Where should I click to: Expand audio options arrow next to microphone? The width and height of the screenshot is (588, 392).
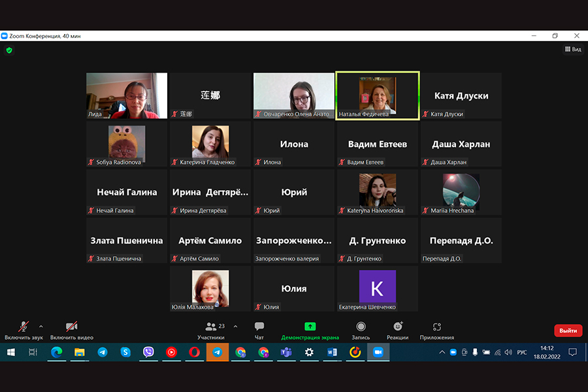tap(41, 326)
